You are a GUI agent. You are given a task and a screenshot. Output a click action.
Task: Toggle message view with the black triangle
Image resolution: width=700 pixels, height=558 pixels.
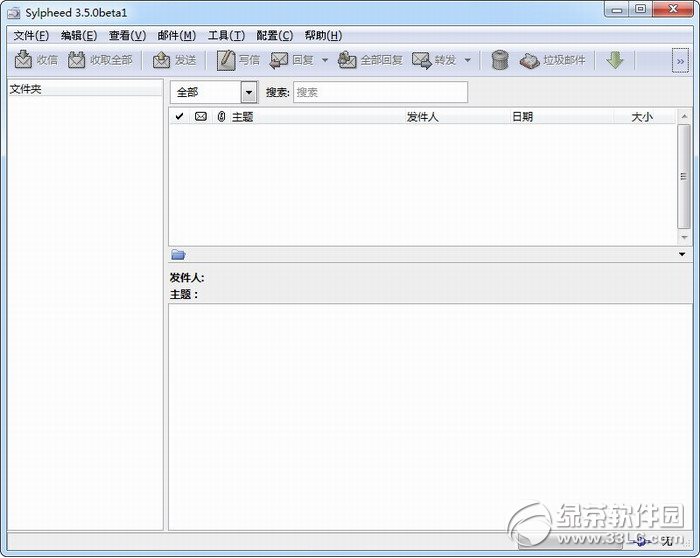coord(682,254)
